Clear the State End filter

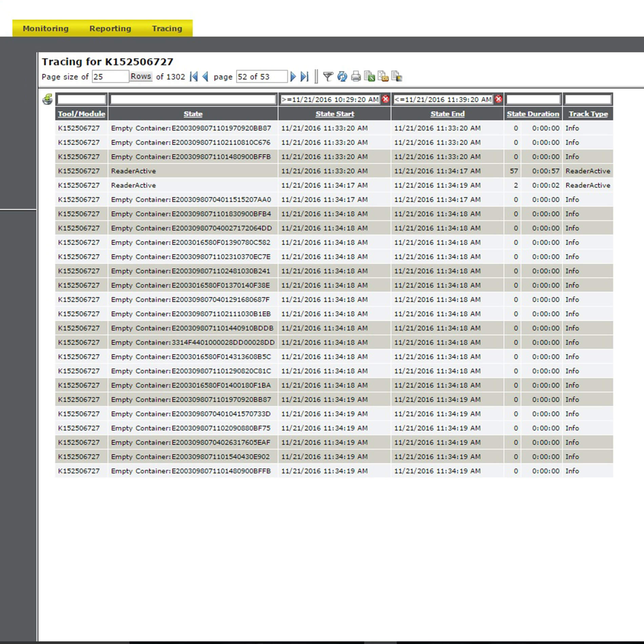(498, 99)
